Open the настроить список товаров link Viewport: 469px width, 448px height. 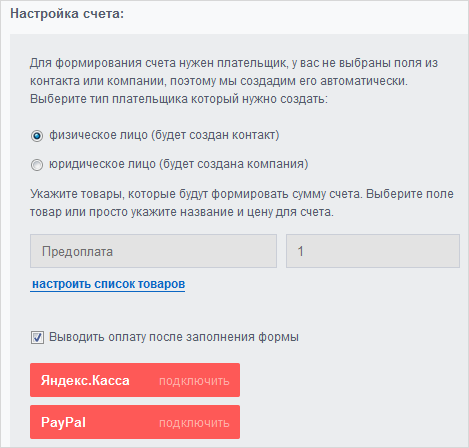108,284
